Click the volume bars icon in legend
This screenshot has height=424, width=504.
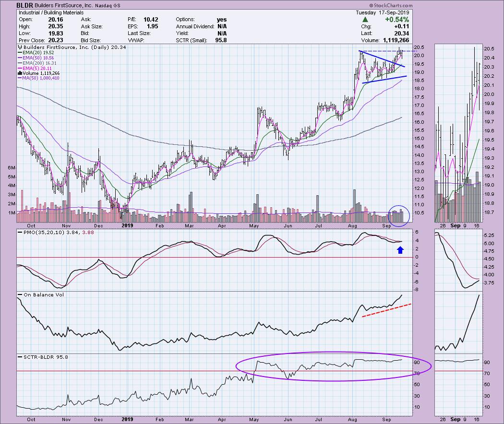pyautogui.click(x=19, y=74)
